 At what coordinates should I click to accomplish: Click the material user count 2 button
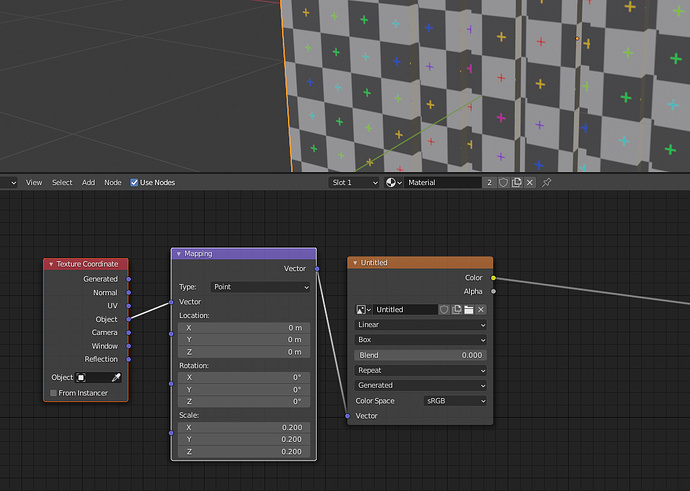[x=489, y=182]
